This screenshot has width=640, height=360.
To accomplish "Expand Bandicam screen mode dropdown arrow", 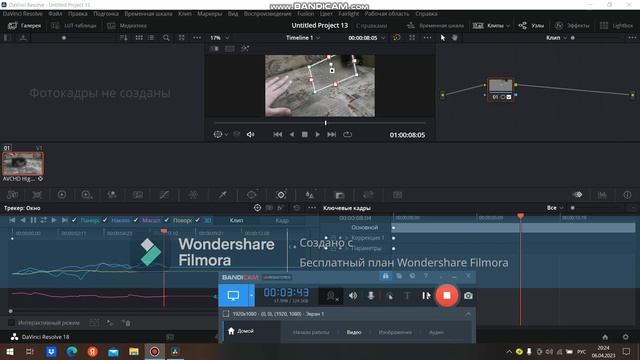I will [251, 296].
